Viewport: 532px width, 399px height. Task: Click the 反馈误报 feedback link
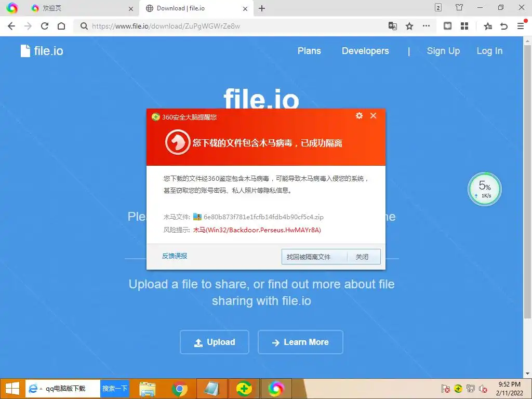(x=175, y=256)
